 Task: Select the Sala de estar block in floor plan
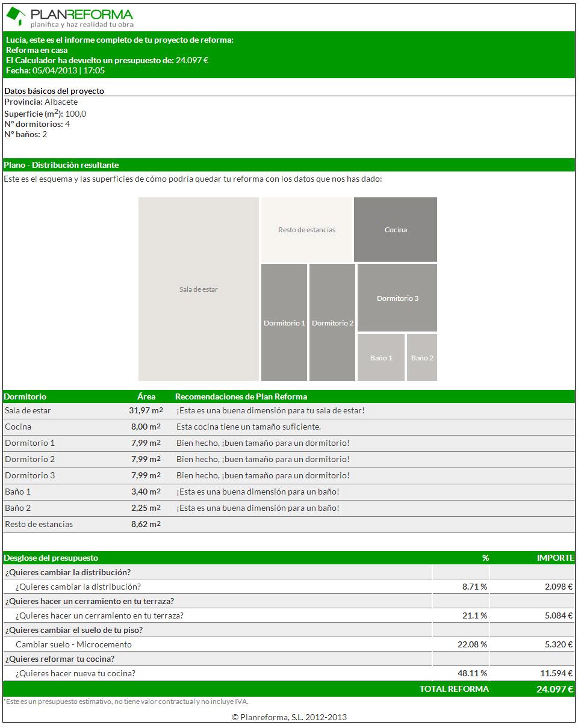pos(199,289)
